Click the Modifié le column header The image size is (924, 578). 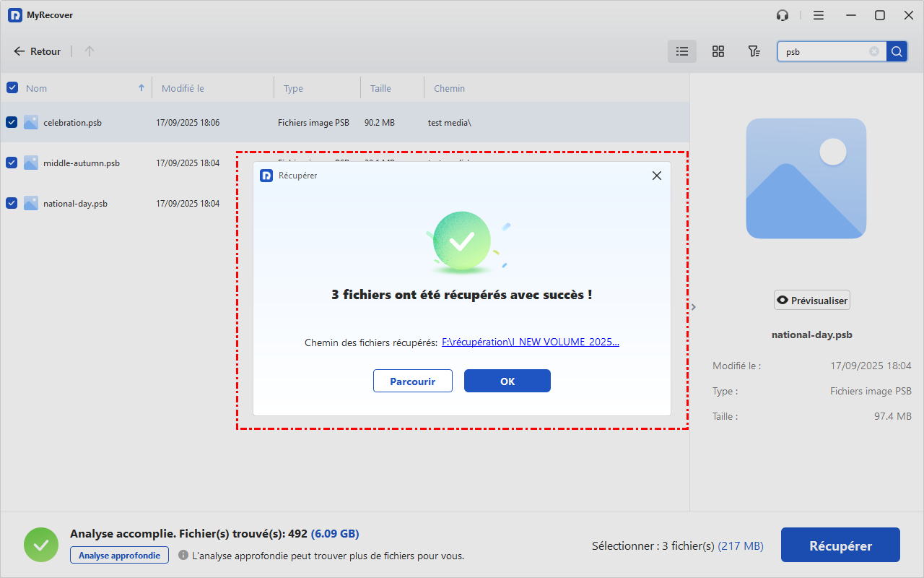[x=183, y=88]
